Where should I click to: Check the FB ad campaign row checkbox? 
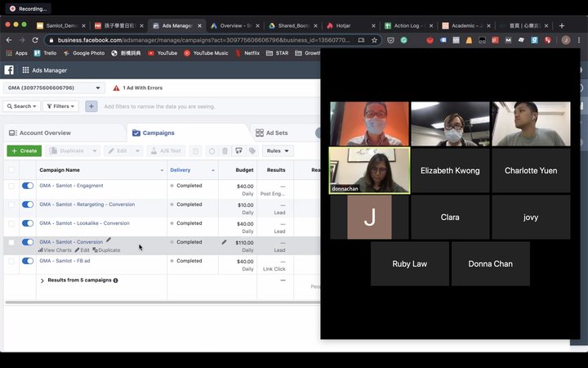coord(11,261)
